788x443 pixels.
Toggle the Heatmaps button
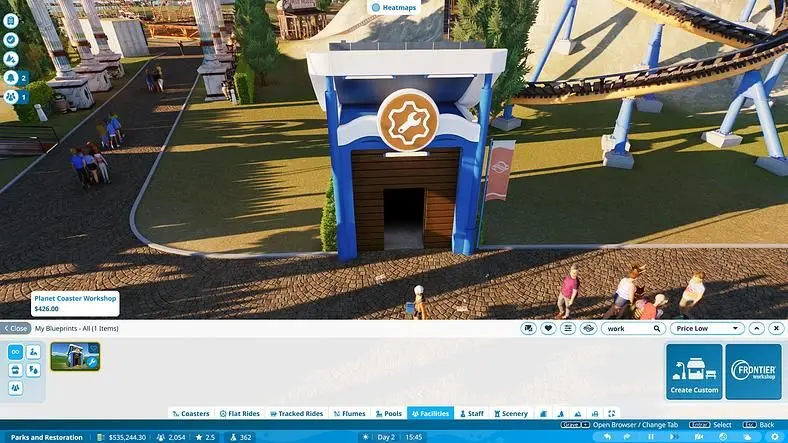pos(394,8)
